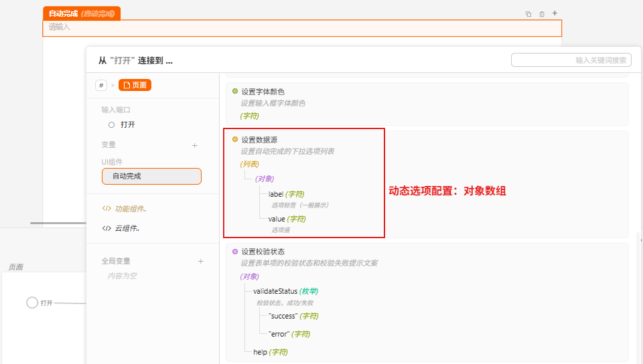
Task: Select the yellow port dot of 设置数据源
Action: coord(235,140)
